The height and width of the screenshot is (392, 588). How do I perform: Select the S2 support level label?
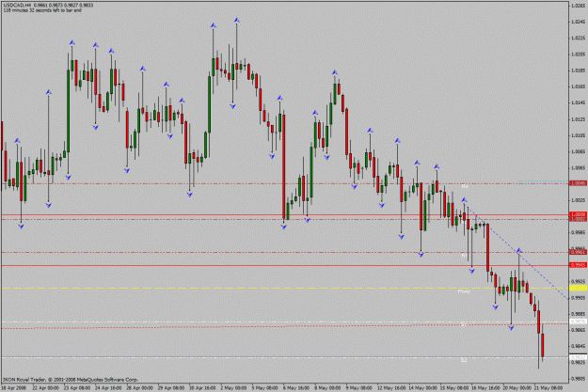(x=464, y=360)
